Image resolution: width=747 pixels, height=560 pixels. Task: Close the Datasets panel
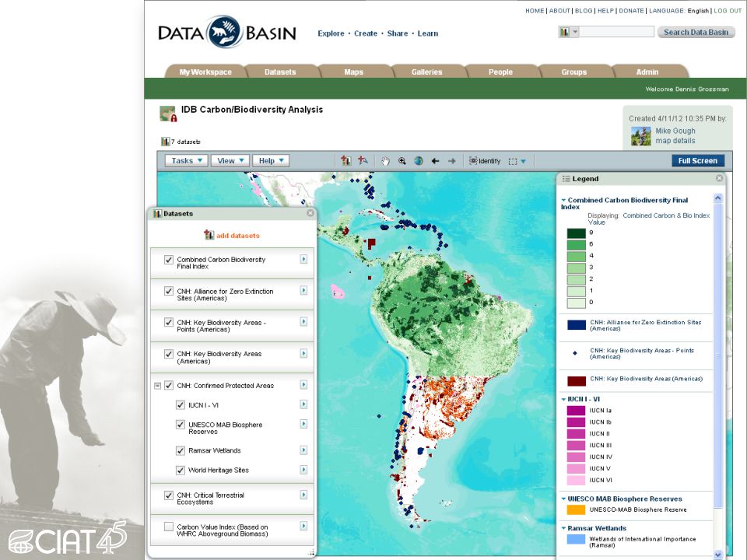(x=310, y=213)
